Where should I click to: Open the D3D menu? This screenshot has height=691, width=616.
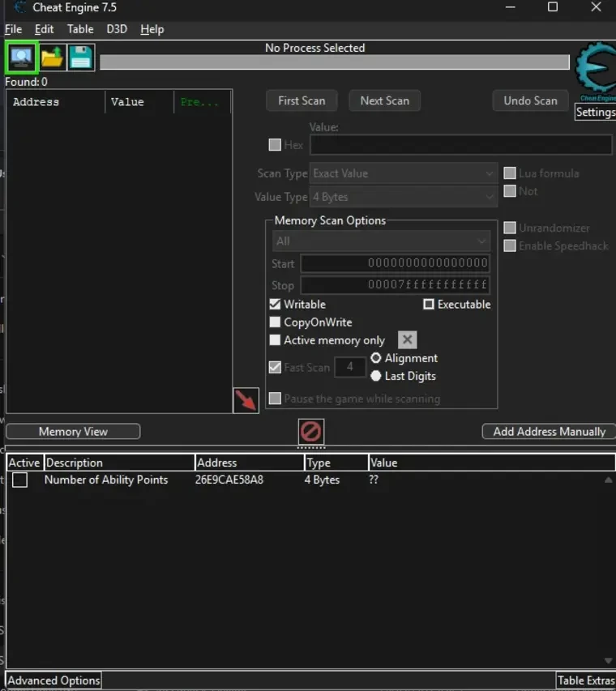coord(117,29)
